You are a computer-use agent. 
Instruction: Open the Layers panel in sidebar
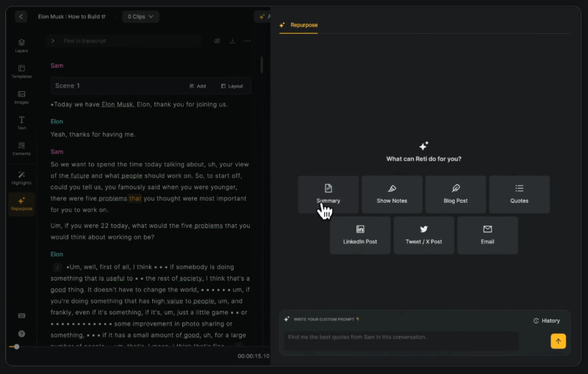click(x=21, y=46)
